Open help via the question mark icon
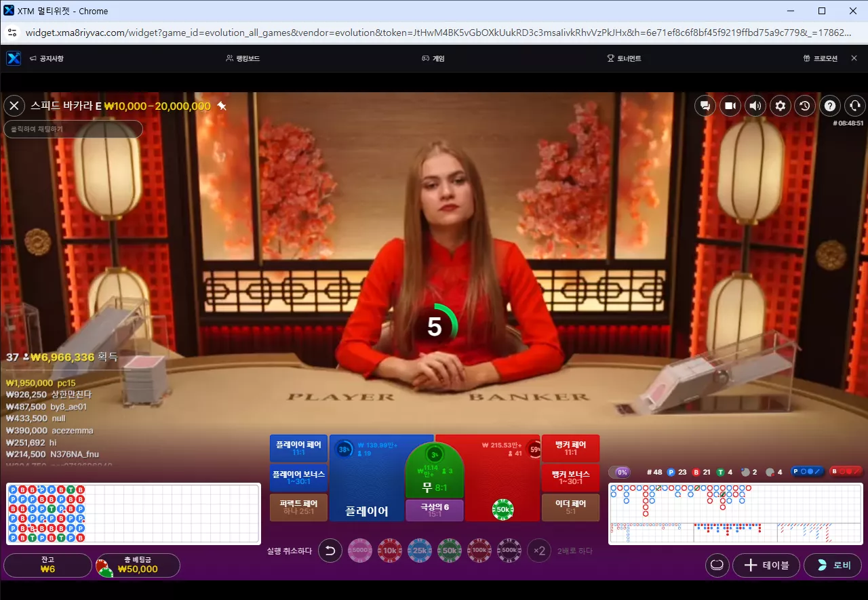This screenshot has width=868, height=600. point(830,106)
